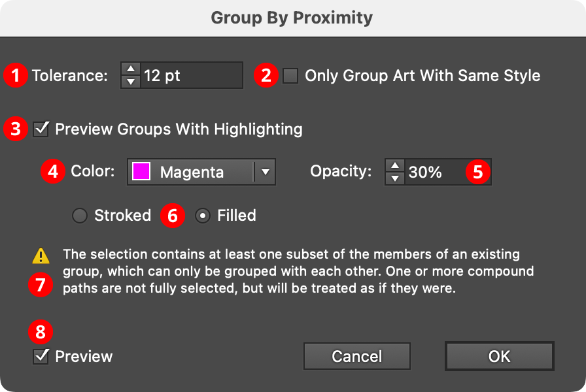
Task: Click the Opacity down stepper arrow
Action: coord(394,178)
